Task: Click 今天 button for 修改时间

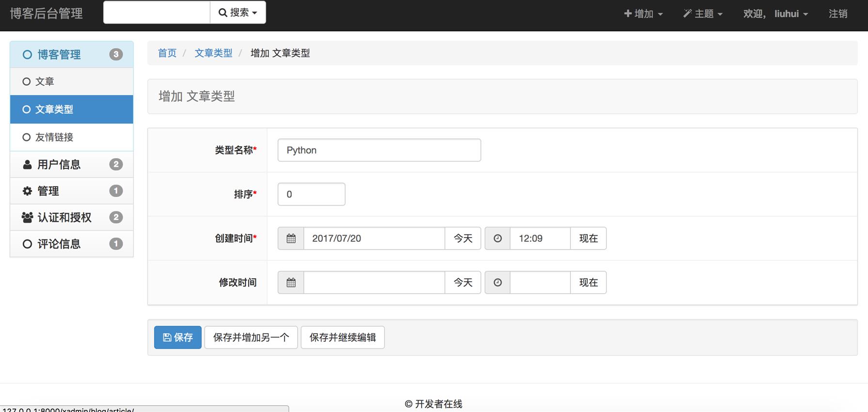Action: tap(462, 283)
